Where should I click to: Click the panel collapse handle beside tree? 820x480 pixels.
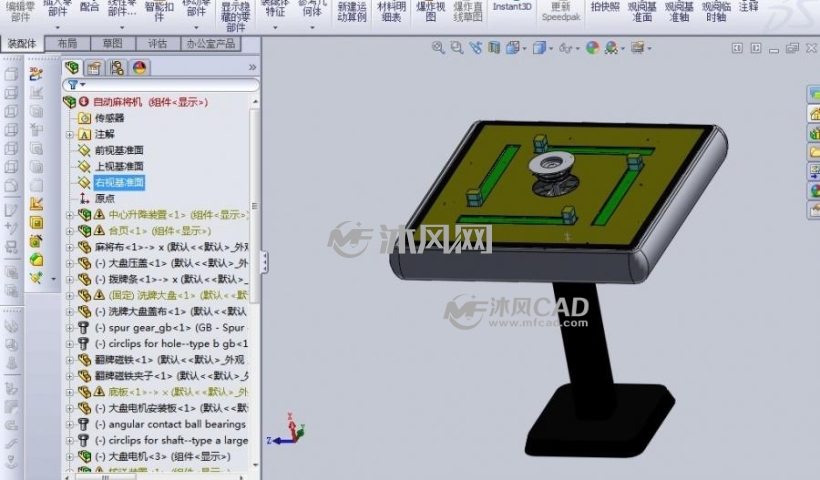265,262
